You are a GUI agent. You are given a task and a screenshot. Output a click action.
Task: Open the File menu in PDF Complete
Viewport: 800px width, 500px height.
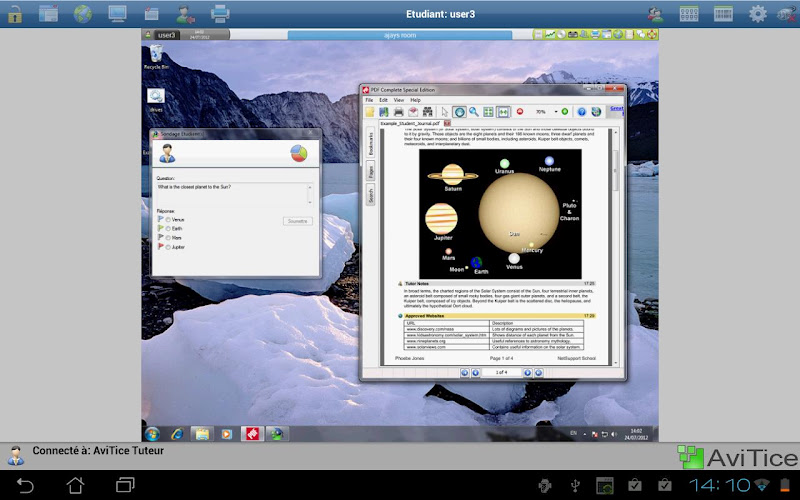pos(369,100)
